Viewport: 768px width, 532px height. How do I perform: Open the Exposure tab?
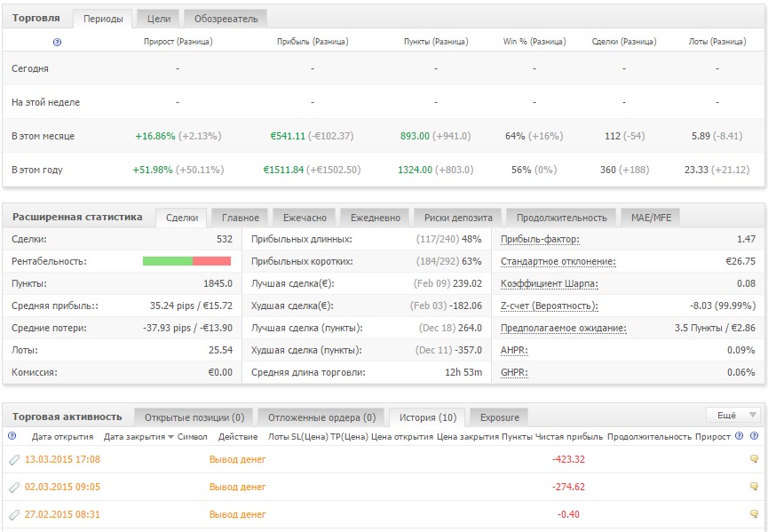499,417
